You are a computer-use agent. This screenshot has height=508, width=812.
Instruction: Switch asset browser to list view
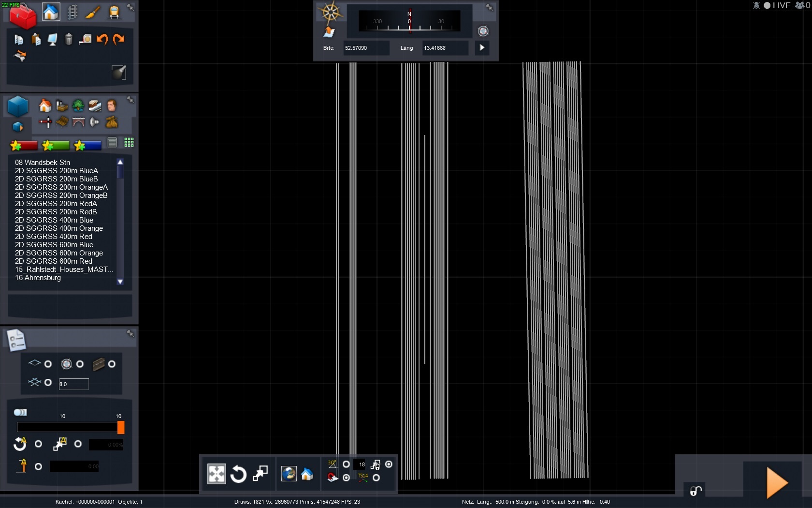point(112,142)
